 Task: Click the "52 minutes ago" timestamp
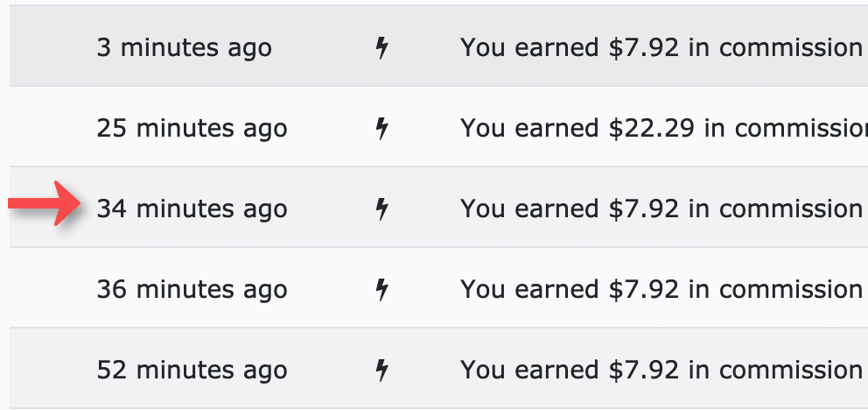tap(192, 370)
